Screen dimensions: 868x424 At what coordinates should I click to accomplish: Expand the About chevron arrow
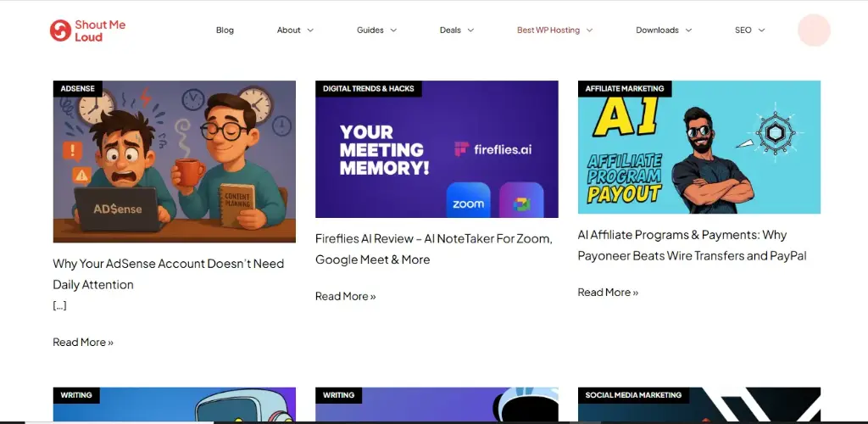click(x=310, y=31)
